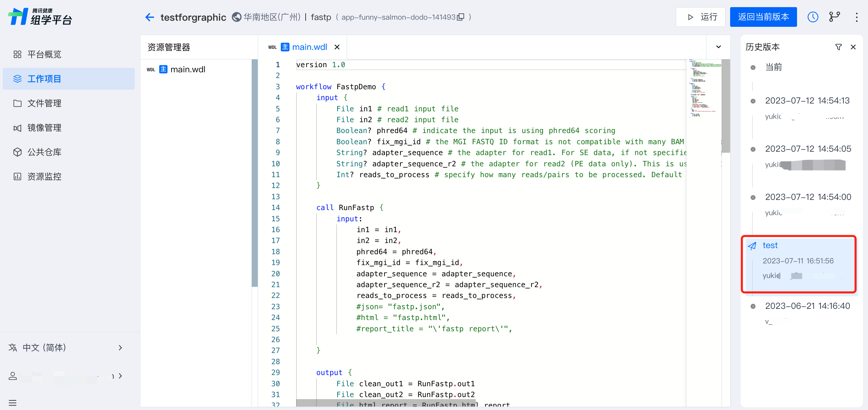Click the branch/fork icon in top bar
Screen dimensions: 868x410
point(834,17)
